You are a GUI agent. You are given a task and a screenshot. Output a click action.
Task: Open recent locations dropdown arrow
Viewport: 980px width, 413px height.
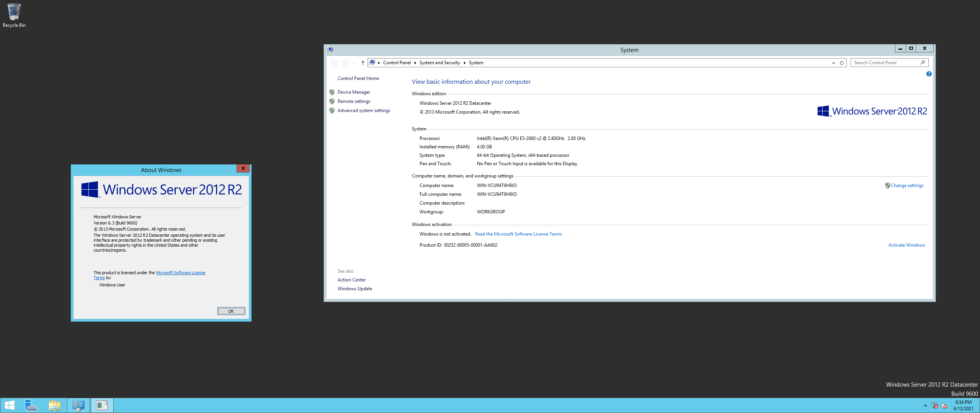(354, 63)
